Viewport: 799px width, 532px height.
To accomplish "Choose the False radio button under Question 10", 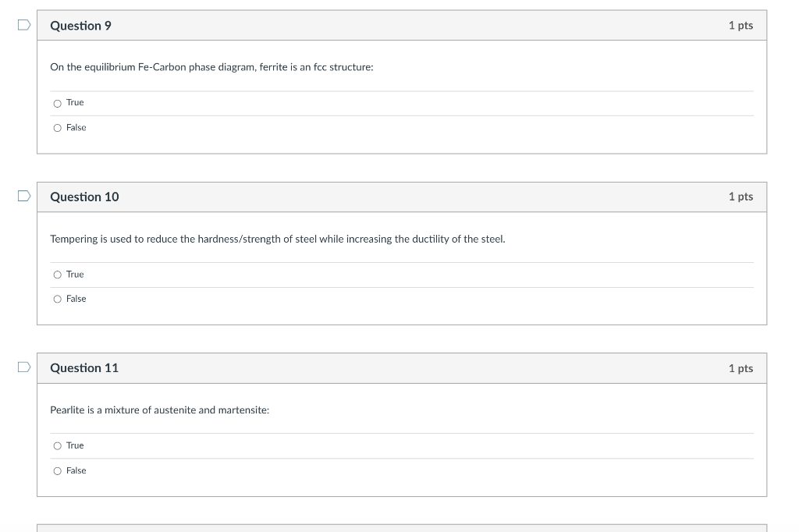I will 58,299.
